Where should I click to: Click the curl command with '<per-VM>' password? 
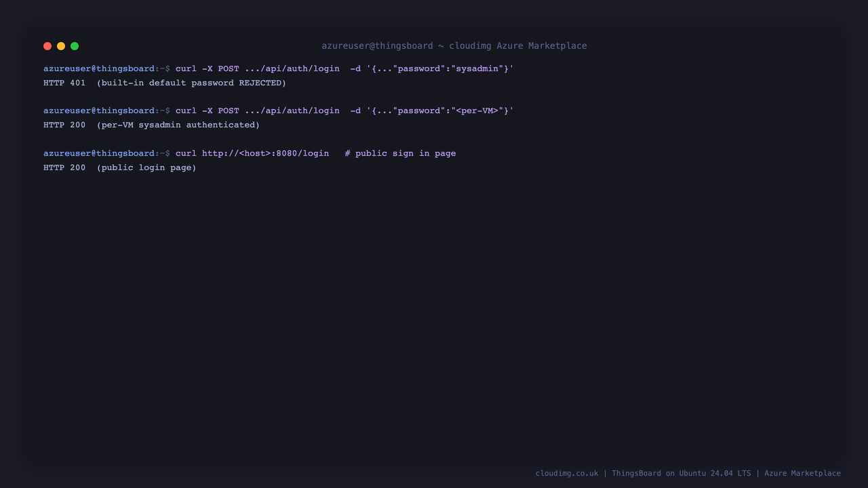click(344, 110)
